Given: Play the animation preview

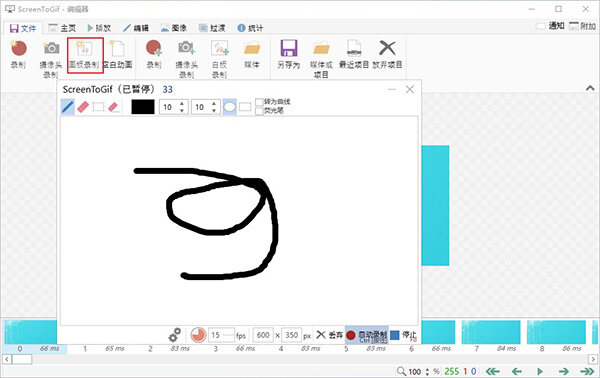Looking at the screenshot, I should point(540,371).
